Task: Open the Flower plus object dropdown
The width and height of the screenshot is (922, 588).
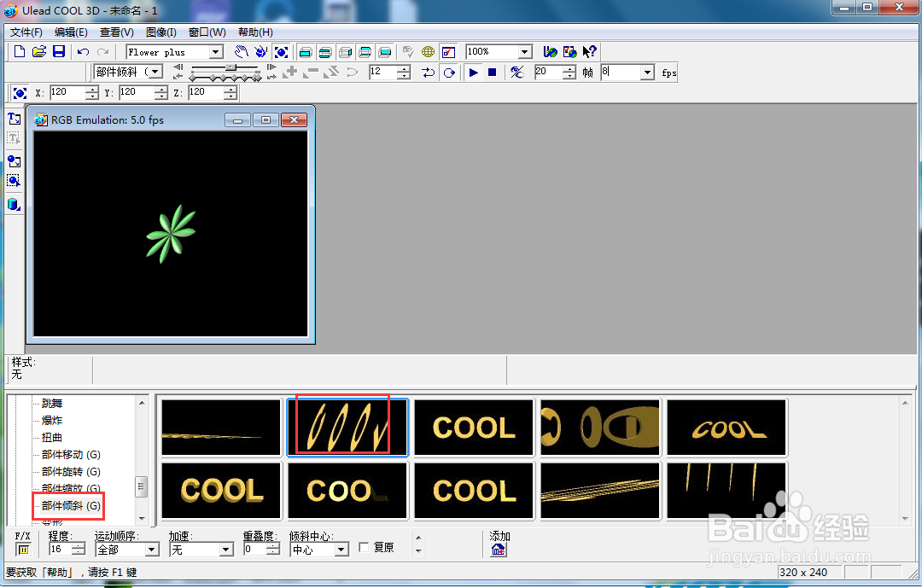Action: click(216, 52)
